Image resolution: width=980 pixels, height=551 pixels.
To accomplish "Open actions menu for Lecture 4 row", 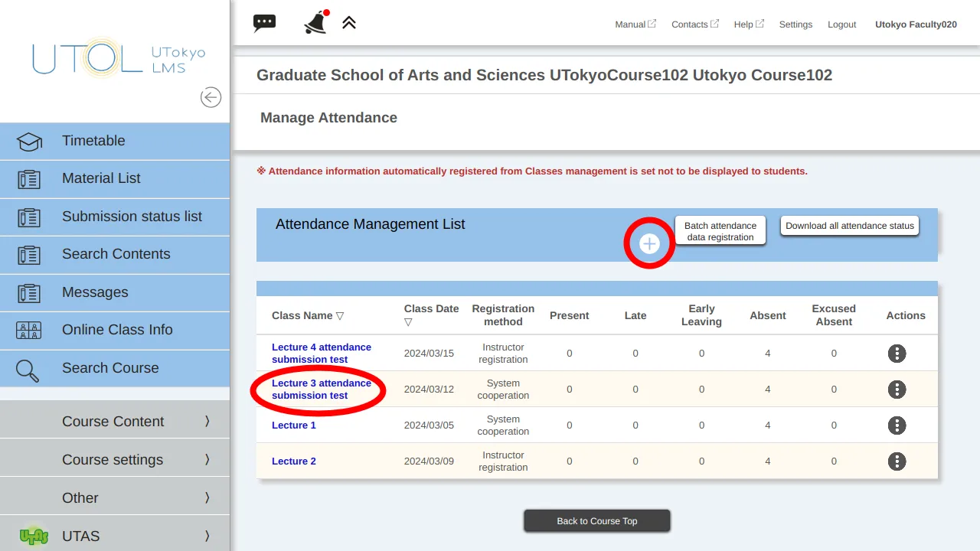I will (897, 353).
